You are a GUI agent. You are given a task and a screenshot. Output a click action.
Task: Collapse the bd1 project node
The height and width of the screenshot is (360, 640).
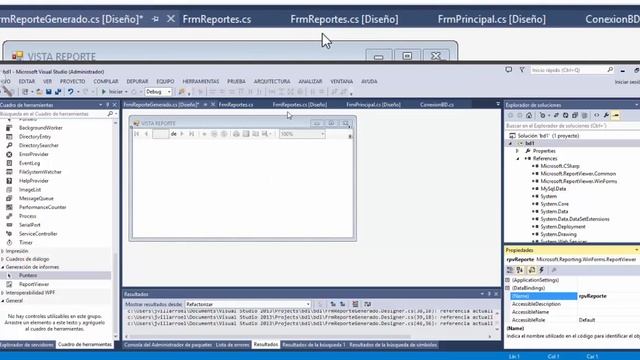(x=510, y=144)
